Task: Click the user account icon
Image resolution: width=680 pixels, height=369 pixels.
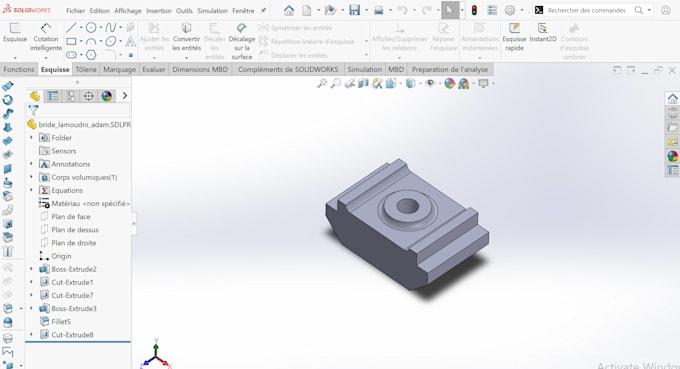Action: coord(666,10)
